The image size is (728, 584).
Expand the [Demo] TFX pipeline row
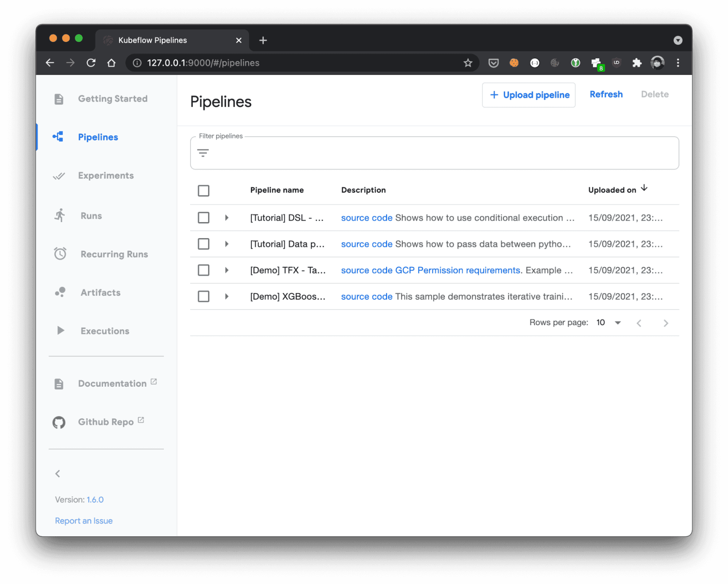click(227, 270)
